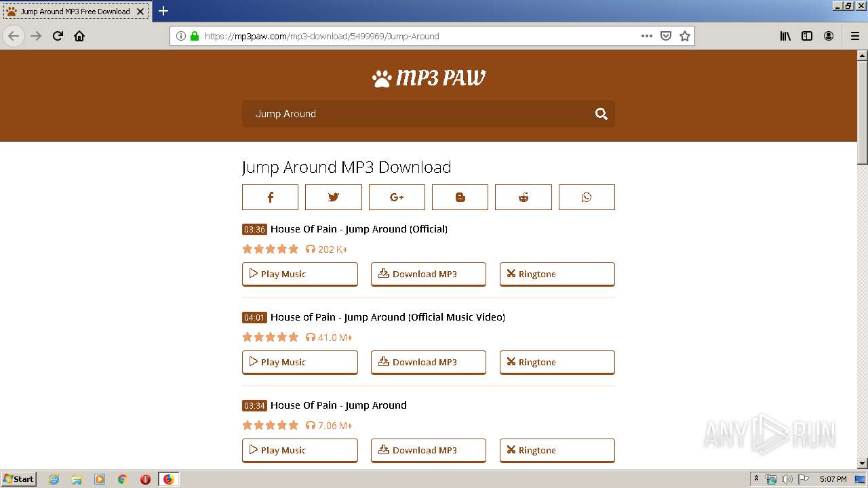Show site information icon in address bar
The height and width of the screenshot is (488, 868).
click(x=181, y=36)
